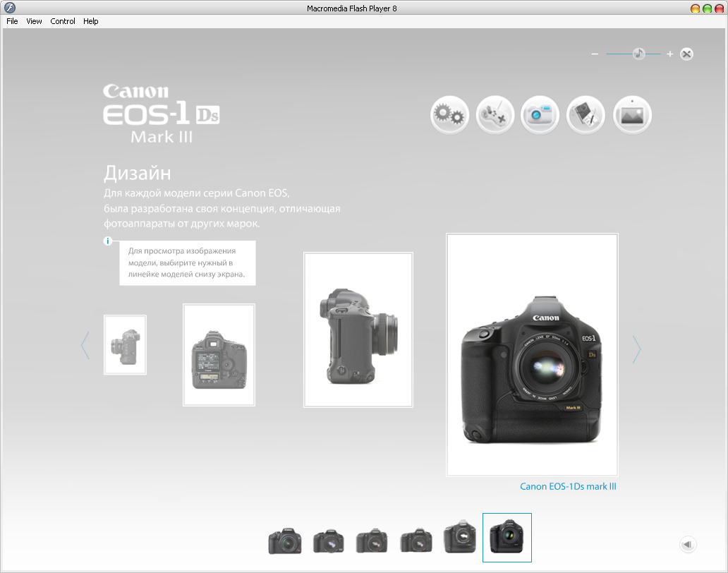
Task: Open the gears settings section icon
Action: (449, 114)
